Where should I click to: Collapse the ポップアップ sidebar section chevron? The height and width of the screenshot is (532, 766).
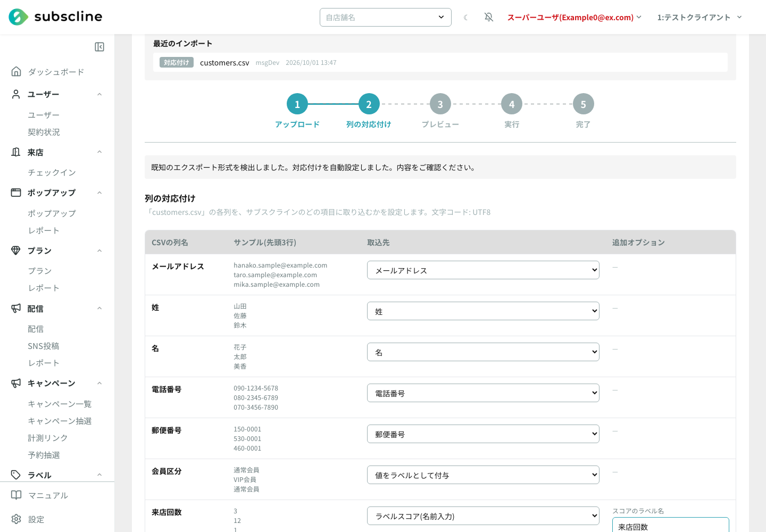click(99, 193)
